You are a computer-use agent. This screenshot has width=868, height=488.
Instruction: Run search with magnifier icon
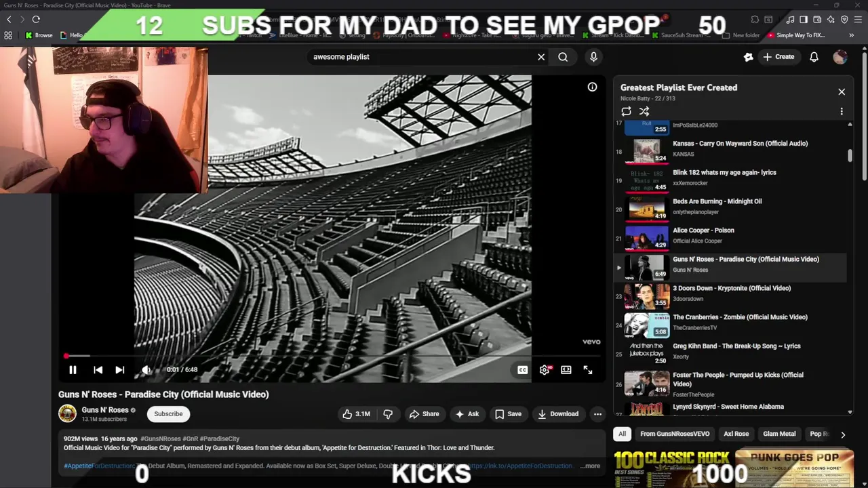(563, 57)
